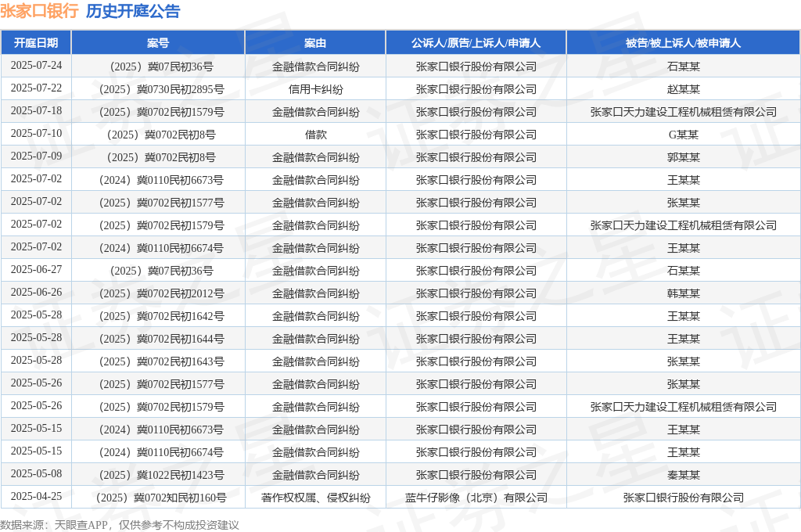Click the 被告/被上诉人/被申请人 column header
This screenshot has width=801, height=532.
(x=683, y=43)
